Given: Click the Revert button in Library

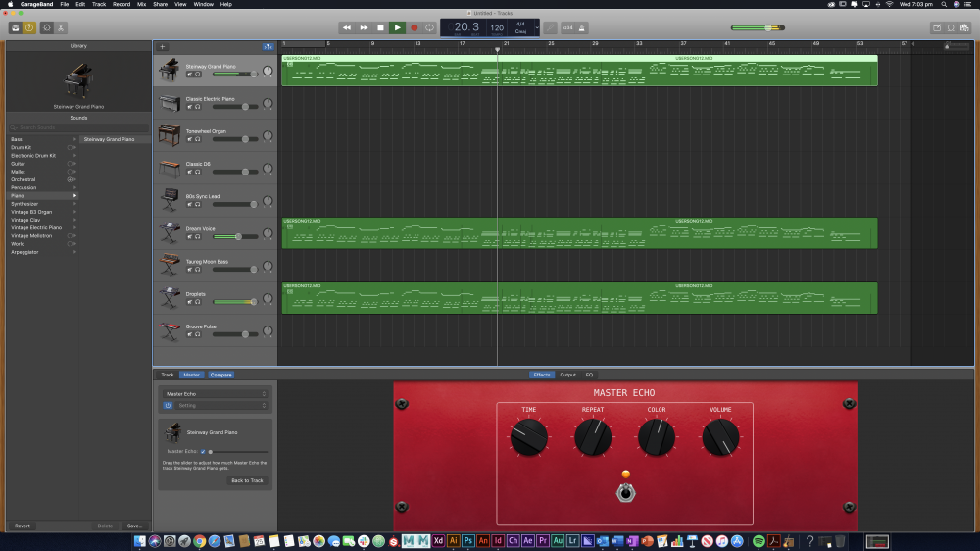Looking at the screenshot, I should (x=23, y=526).
